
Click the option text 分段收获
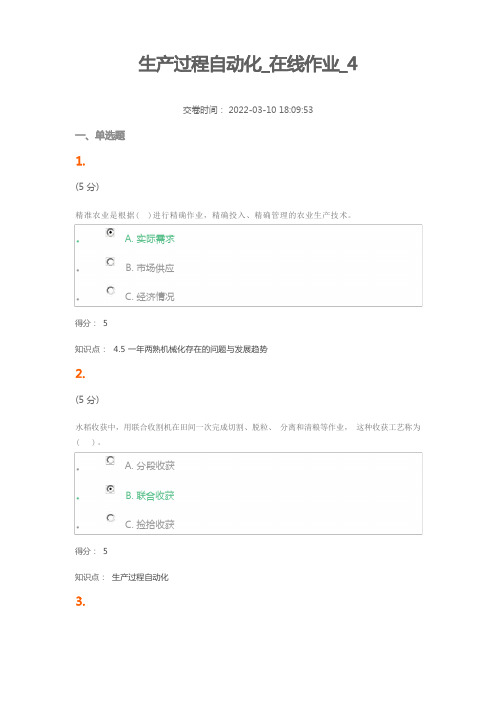(x=155, y=466)
